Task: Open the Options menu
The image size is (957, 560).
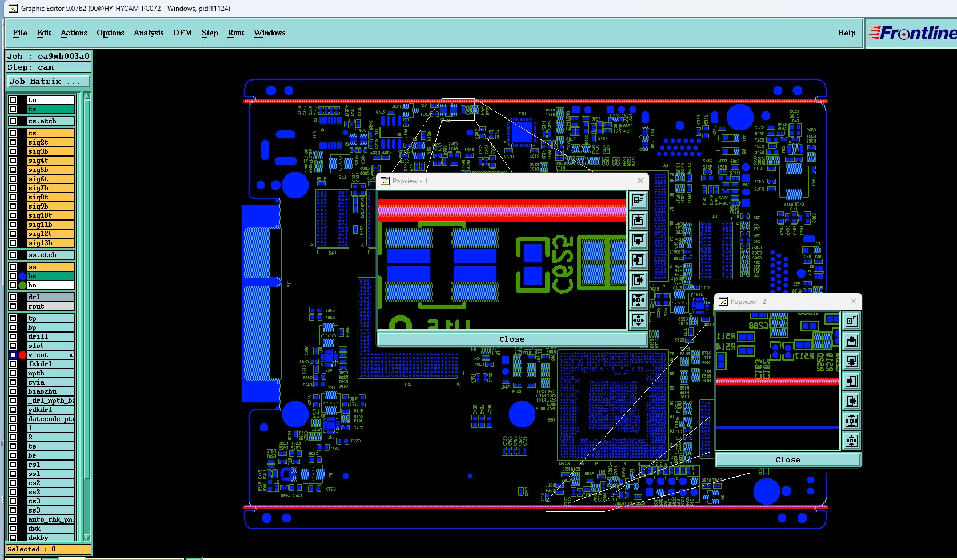Action: [110, 33]
